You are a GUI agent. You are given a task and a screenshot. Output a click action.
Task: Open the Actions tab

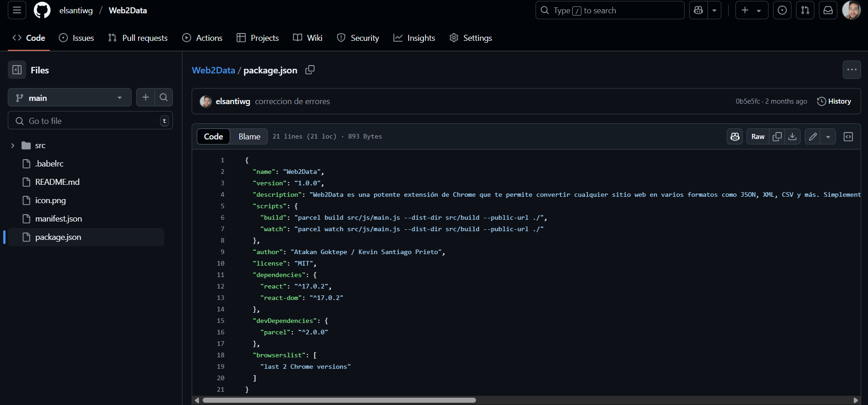click(x=202, y=38)
